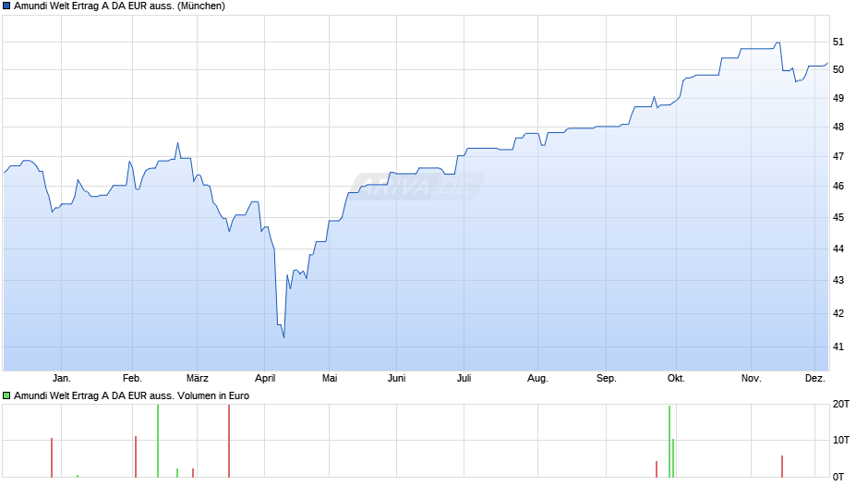The width and height of the screenshot is (868, 486).
Task: Click the tall green volume bar before Okt.
Action: coord(669,442)
